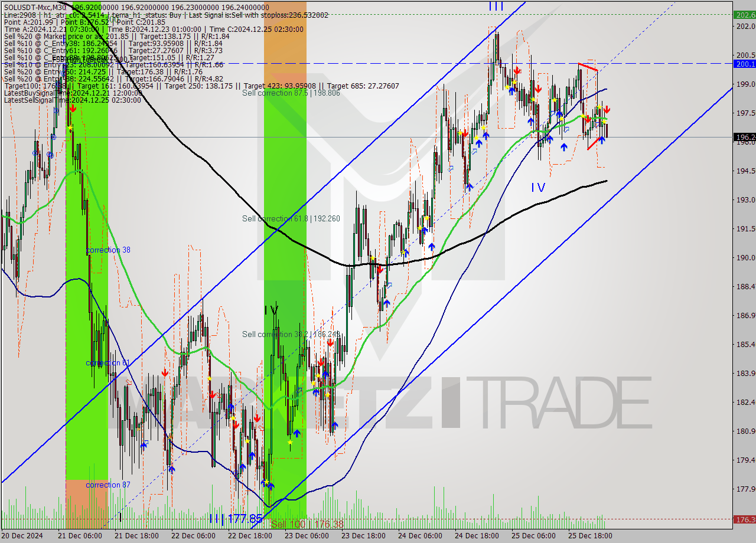Click the 23 Dec 18:00 time label

[363, 536]
